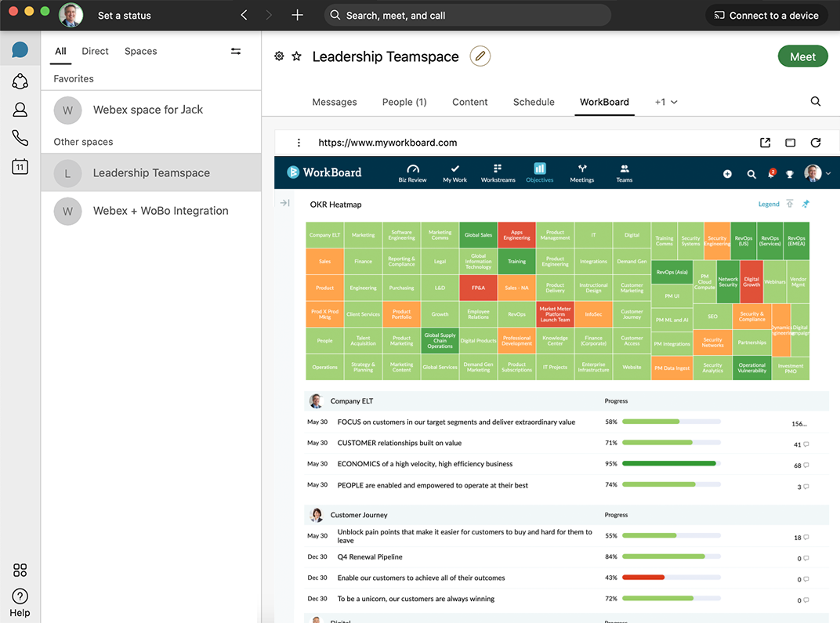This screenshot has height=623, width=840.
Task: Expand the +1 more tabs dropdown
Action: click(666, 102)
